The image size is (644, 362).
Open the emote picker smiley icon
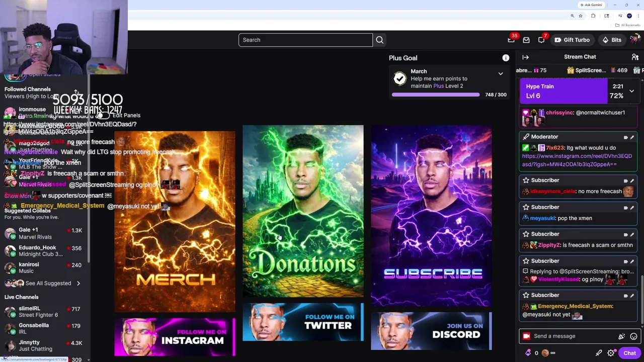pyautogui.click(x=633, y=336)
